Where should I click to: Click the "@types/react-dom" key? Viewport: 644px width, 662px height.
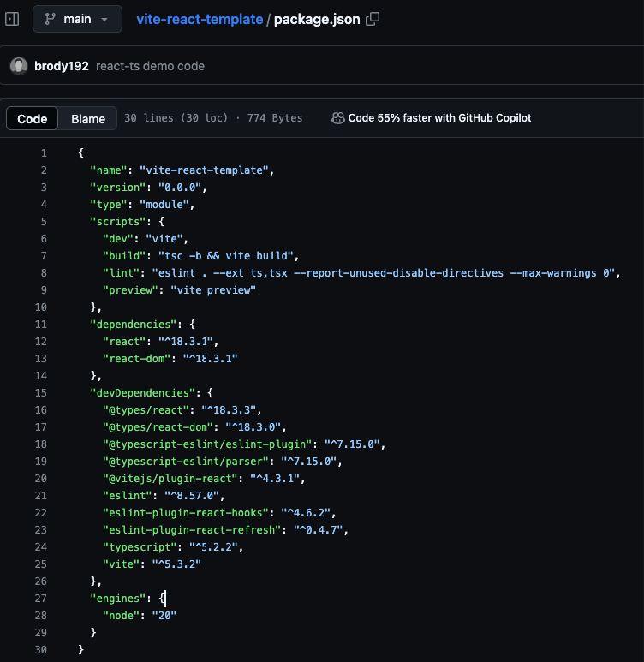click(158, 427)
